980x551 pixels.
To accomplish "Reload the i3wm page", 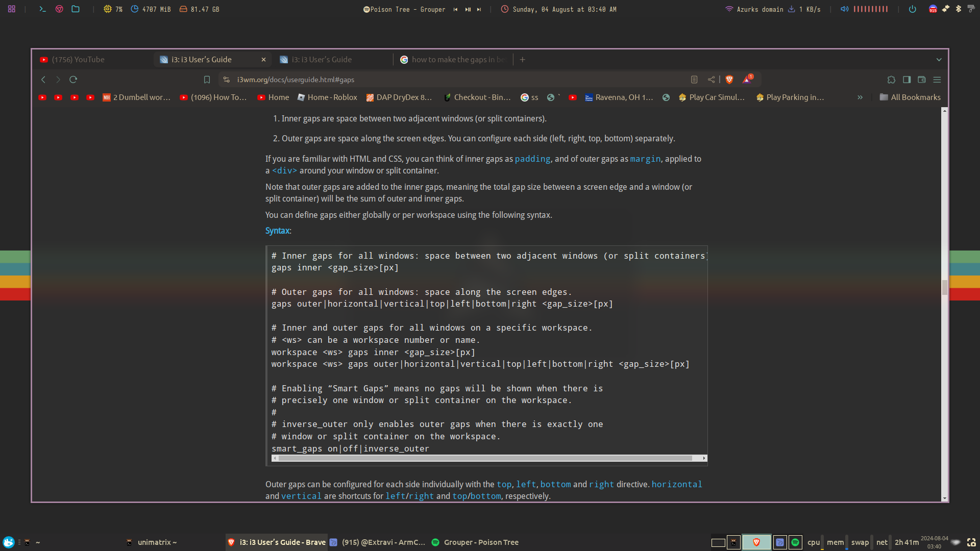I will pos(73,80).
